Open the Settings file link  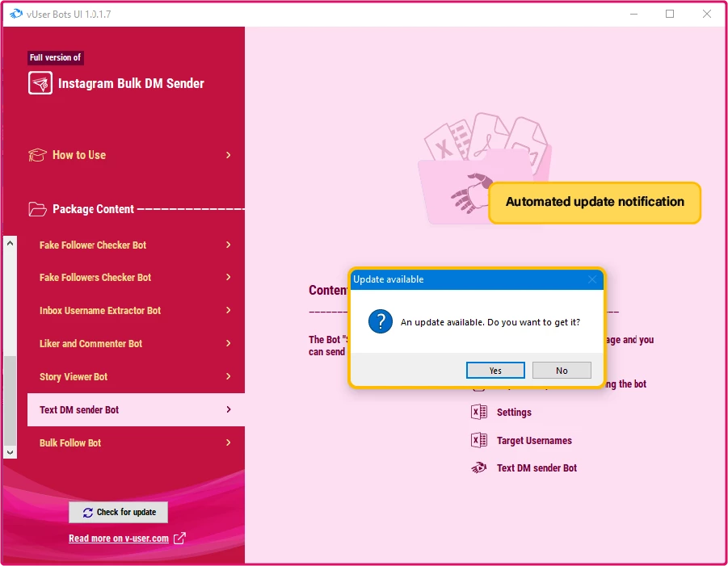click(514, 412)
